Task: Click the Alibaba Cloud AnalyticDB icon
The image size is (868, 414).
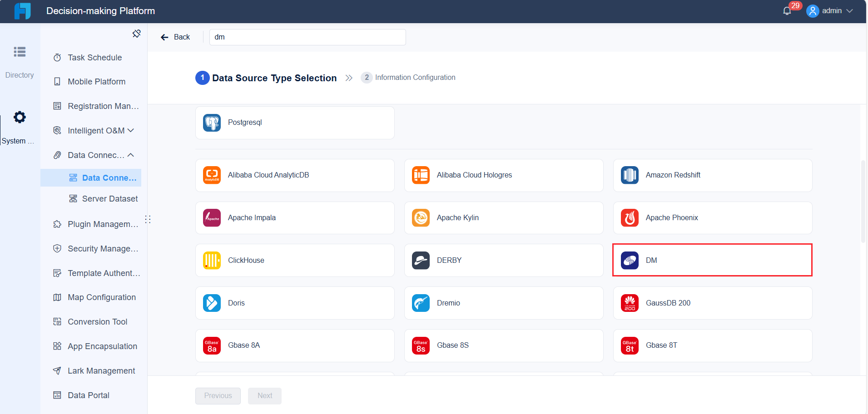Action: [x=211, y=175]
